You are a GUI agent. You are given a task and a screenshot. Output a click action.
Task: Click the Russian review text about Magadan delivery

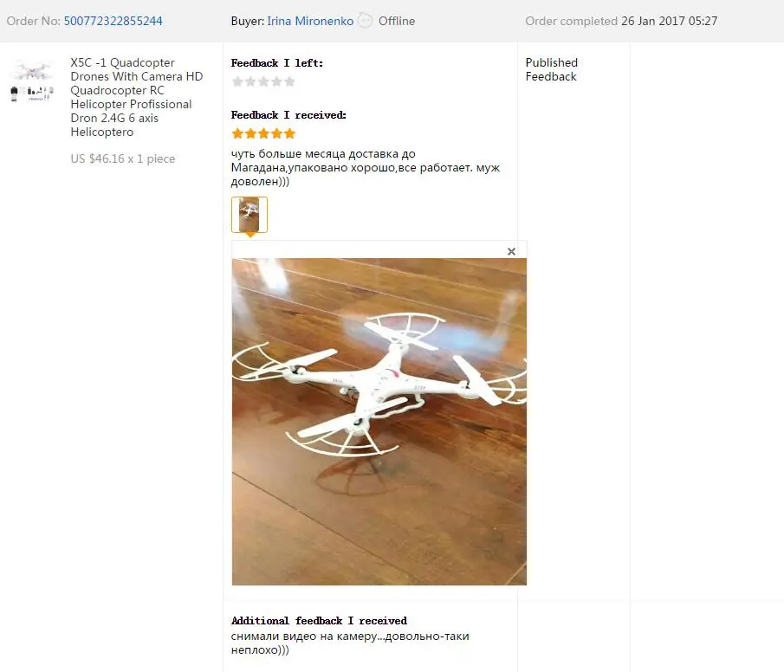click(366, 167)
